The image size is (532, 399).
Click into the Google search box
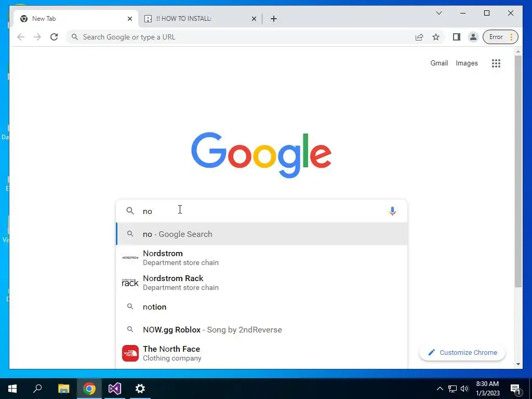(261, 211)
